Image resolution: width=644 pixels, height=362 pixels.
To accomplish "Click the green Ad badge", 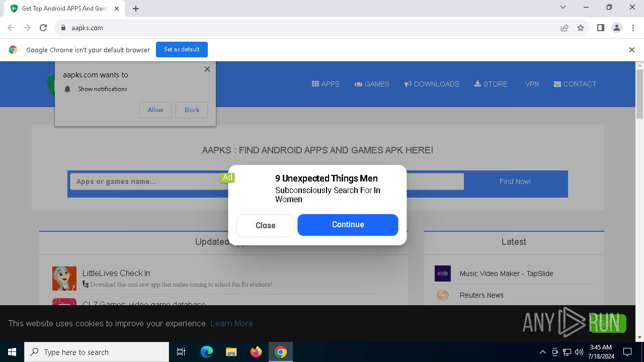I will click(227, 177).
